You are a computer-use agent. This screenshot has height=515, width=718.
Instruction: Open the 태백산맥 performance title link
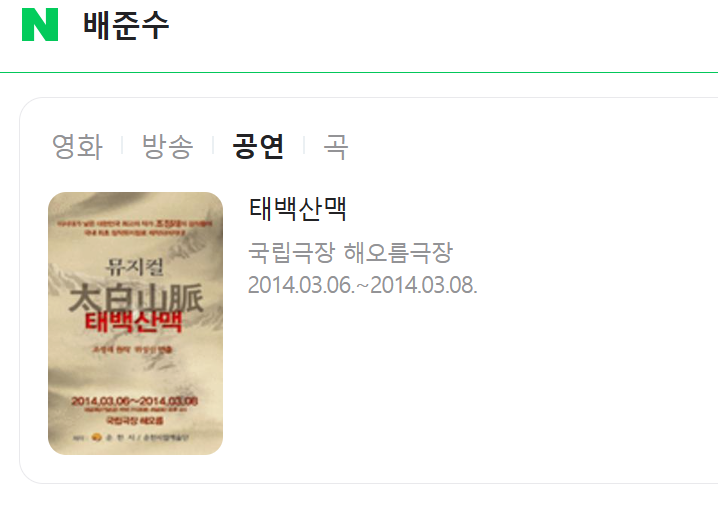[298, 209]
